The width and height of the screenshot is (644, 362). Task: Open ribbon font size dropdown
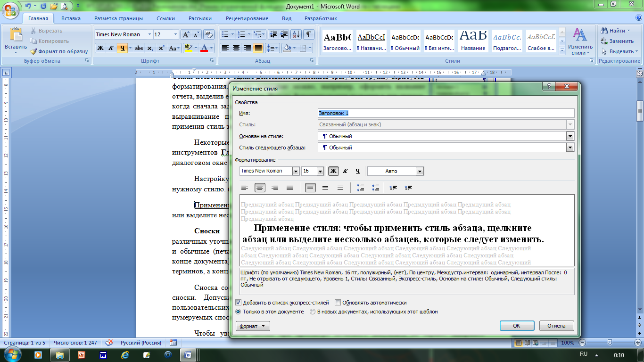click(176, 34)
